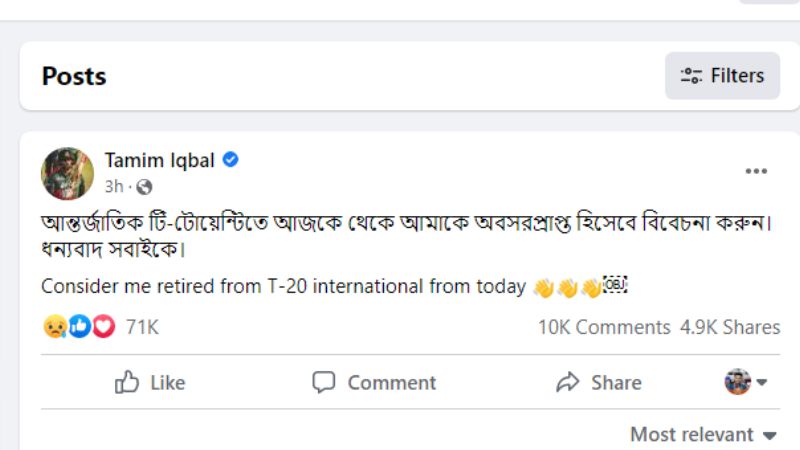Open the posts Filters button

click(x=722, y=76)
